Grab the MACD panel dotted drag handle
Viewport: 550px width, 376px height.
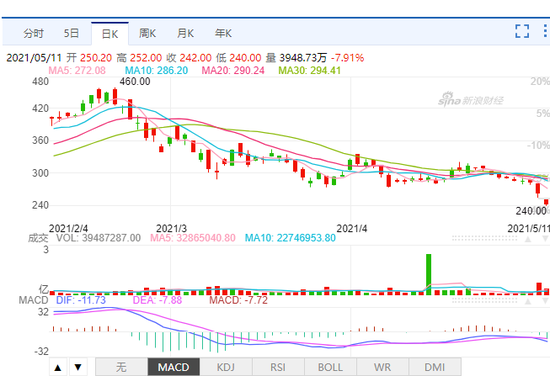point(484,301)
